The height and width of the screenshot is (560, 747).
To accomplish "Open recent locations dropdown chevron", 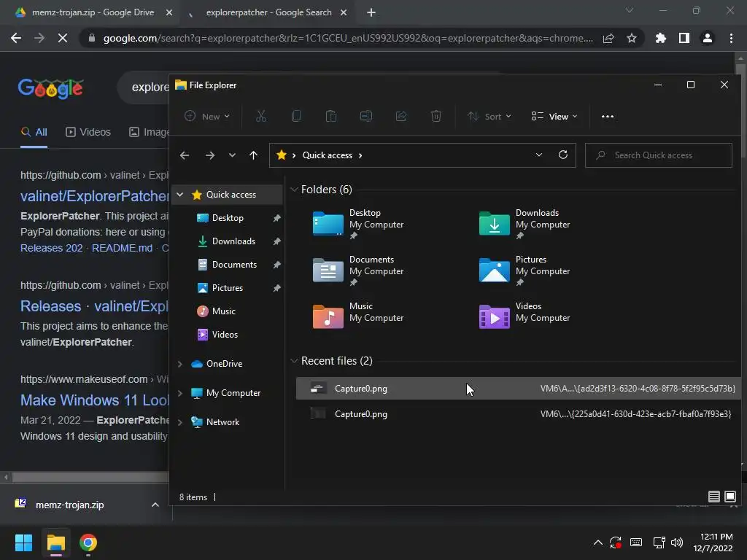I will [x=232, y=155].
